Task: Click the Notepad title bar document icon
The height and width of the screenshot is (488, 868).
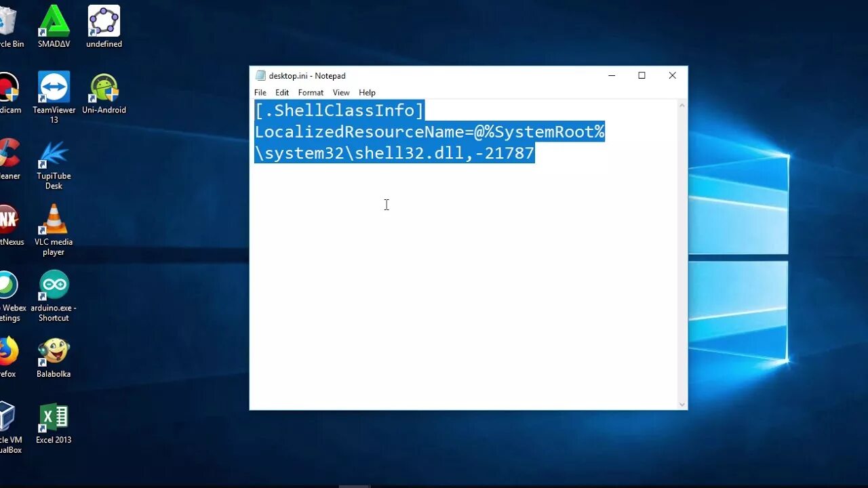Action: (x=260, y=76)
